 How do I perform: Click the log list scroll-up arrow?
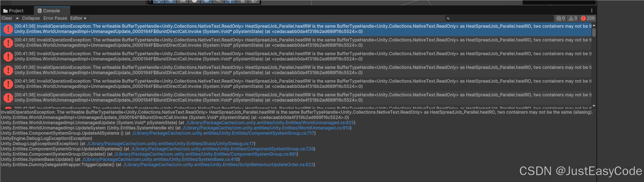(x=594, y=25)
